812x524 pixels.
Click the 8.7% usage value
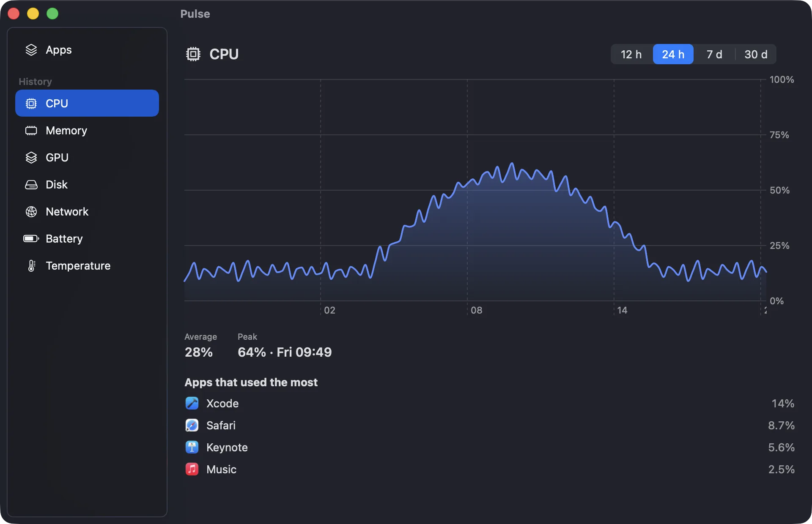pos(781,426)
